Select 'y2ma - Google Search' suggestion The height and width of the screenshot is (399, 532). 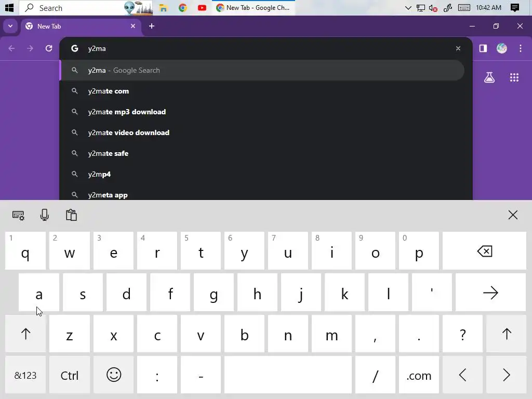point(262,70)
